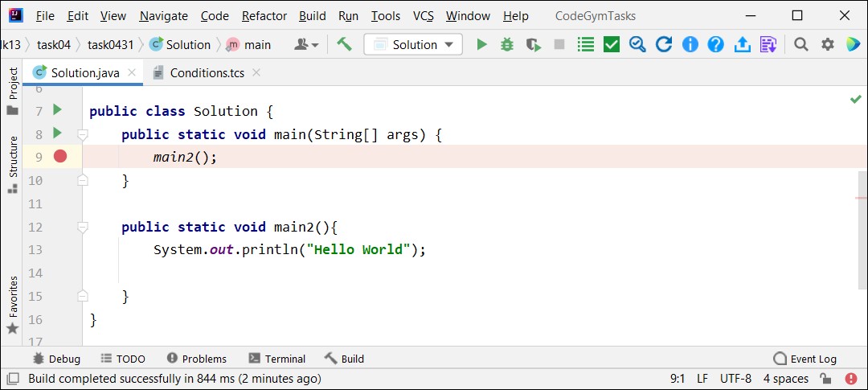Open the Edit menu

pos(77,16)
